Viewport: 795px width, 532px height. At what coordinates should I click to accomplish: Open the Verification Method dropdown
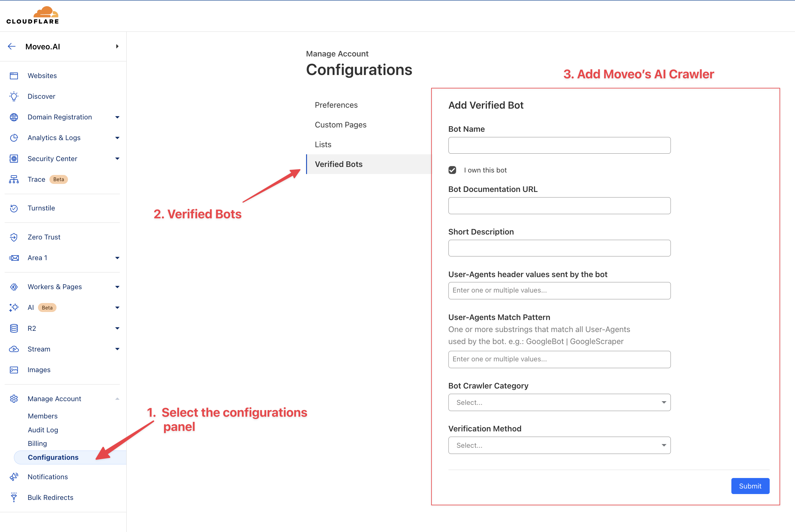[559, 445]
